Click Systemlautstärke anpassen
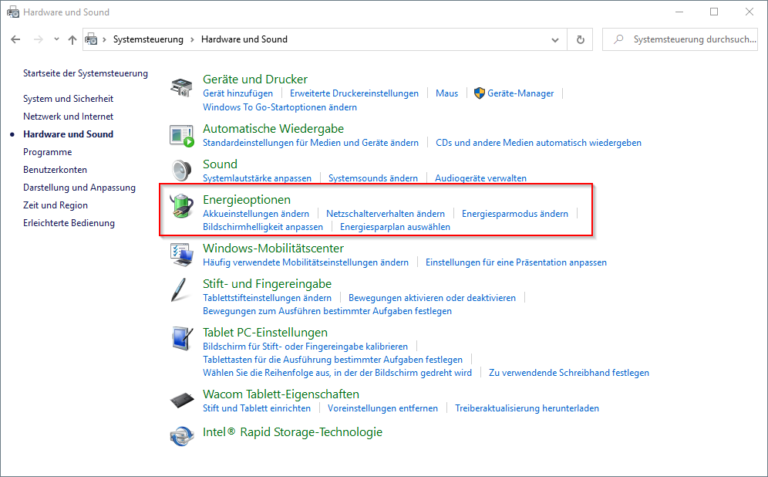The width and height of the screenshot is (768, 477). click(257, 178)
